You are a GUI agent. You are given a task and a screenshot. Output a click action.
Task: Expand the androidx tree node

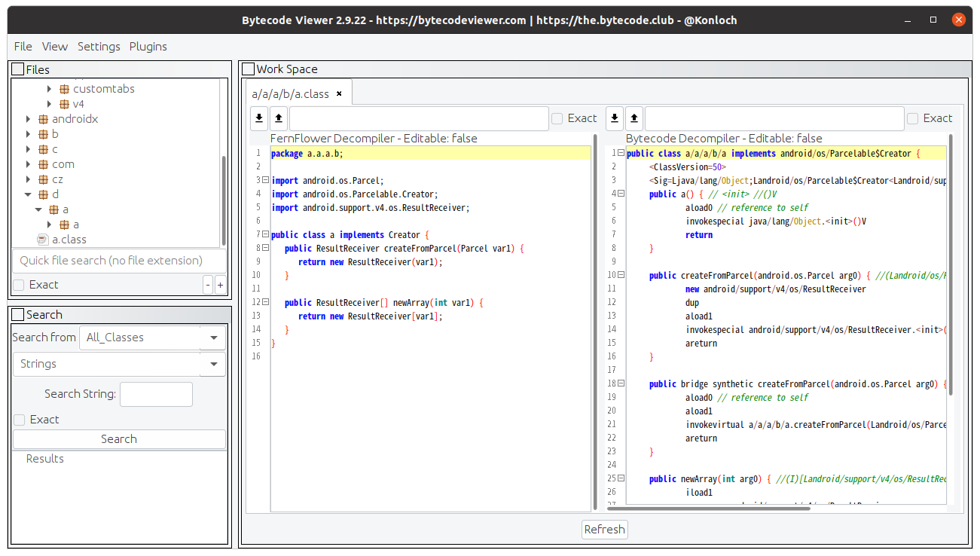coord(29,119)
